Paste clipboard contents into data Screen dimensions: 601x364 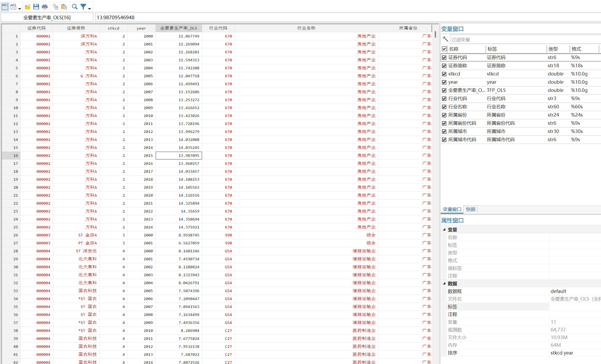point(64,7)
